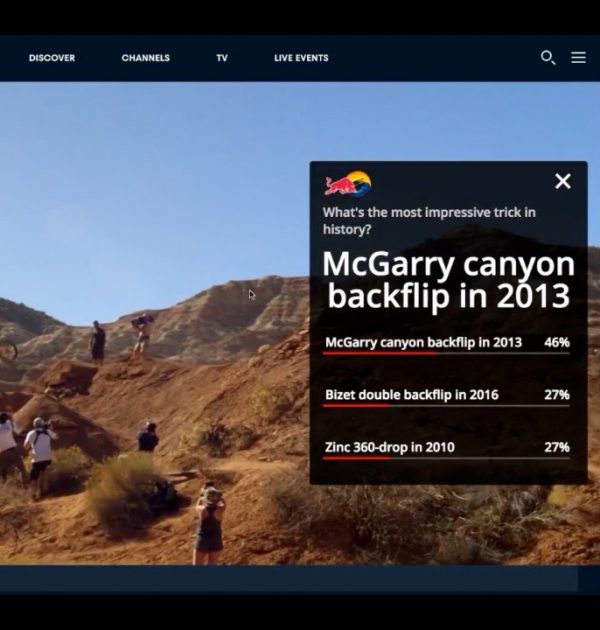The width and height of the screenshot is (600, 630).
Task: Click the Zinc row 27% value
Action: 557,447
